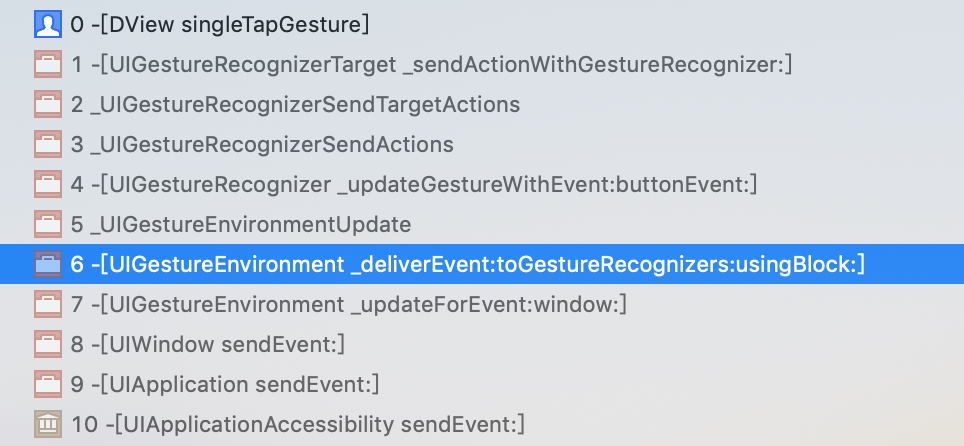Click the briefcase icon on frame 1
Viewport: 964px width, 446px height.
coord(48,64)
